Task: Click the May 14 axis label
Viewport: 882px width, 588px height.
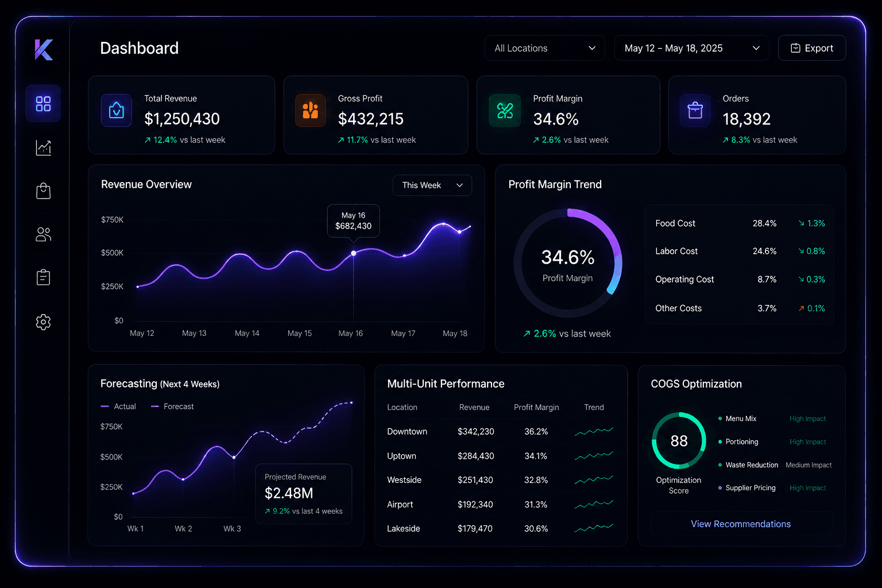Action: pos(247,333)
